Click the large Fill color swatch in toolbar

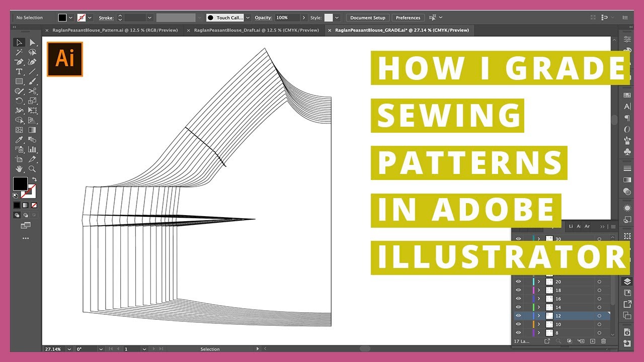pyautogui.click(x=20, y=184)
